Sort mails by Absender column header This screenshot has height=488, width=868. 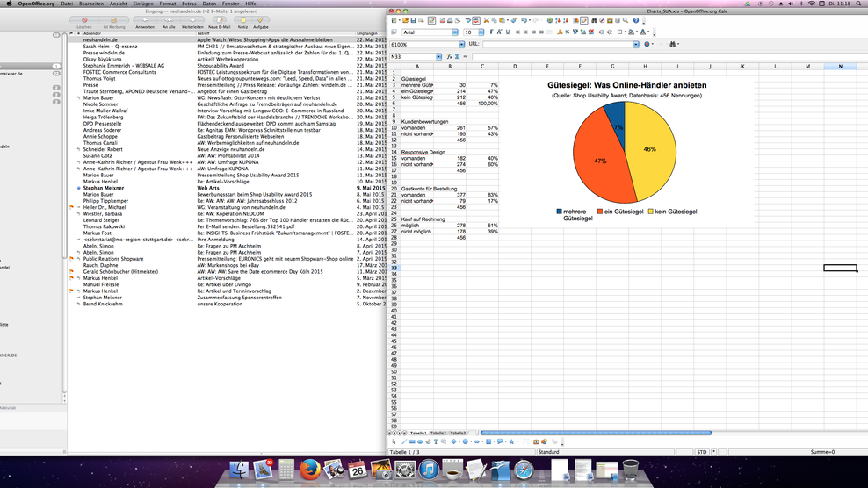point(139,33)
